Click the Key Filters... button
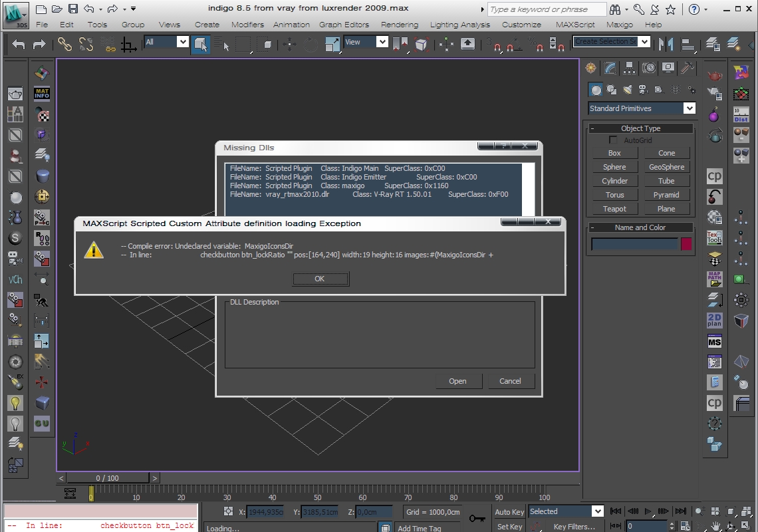 pos(574,527)
